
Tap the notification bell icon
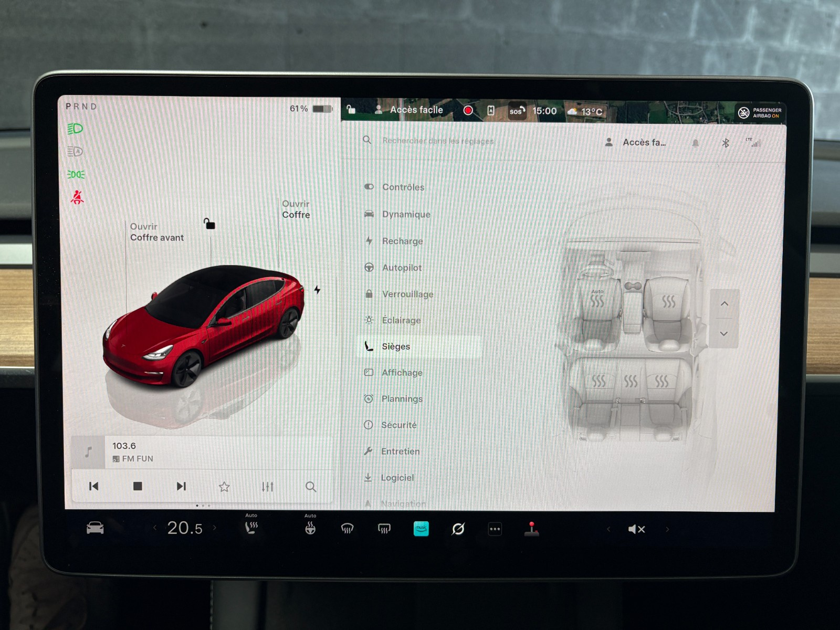[x=695, y=143]
